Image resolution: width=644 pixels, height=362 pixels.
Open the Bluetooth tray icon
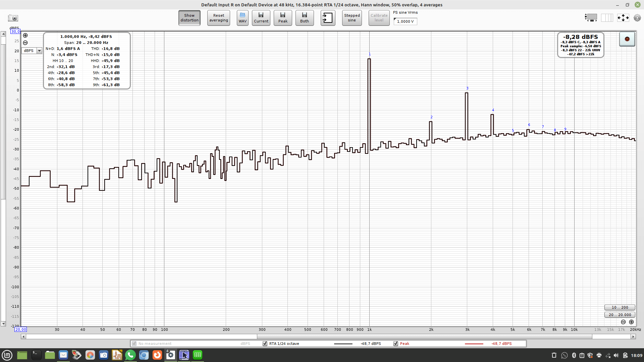pos(574,355)
